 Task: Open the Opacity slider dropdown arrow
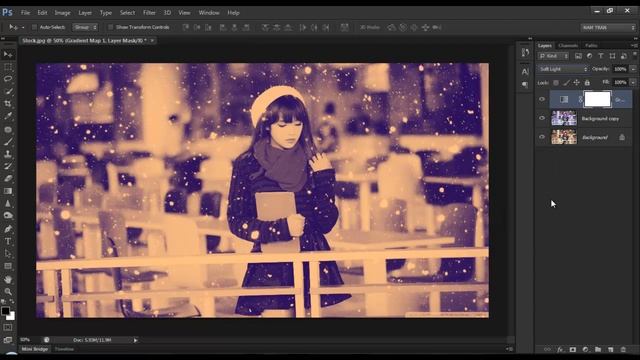coord(633,69)
